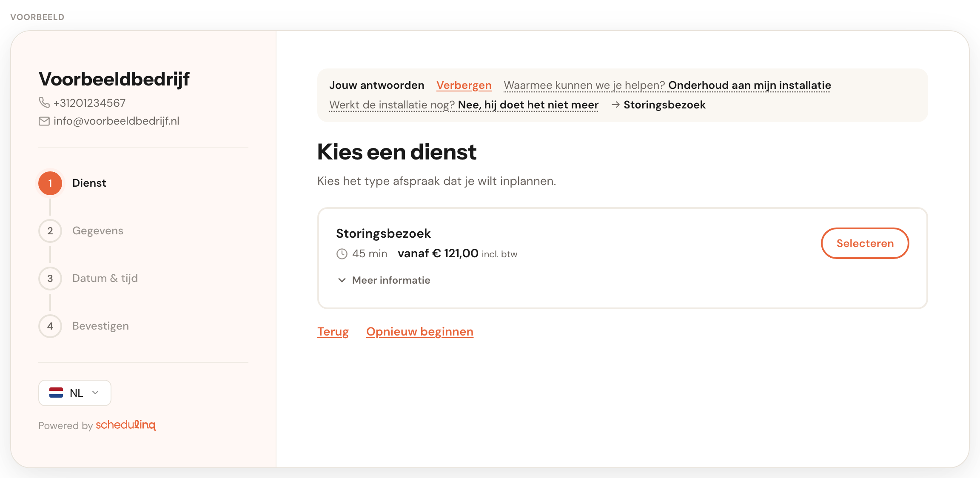This screenshot has height=478, width=980.
Task: Click the VOORBEELD label at top
Action: pyautogui.click(x=37, y=17)
